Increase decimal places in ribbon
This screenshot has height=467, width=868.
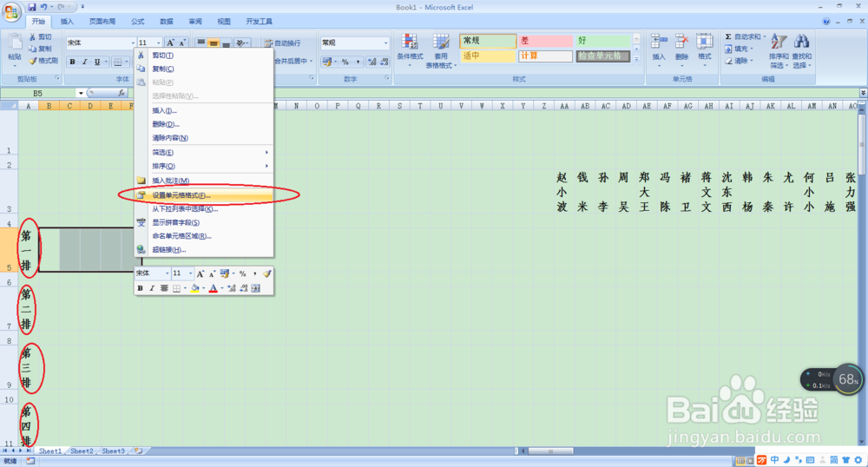(372, 62)
